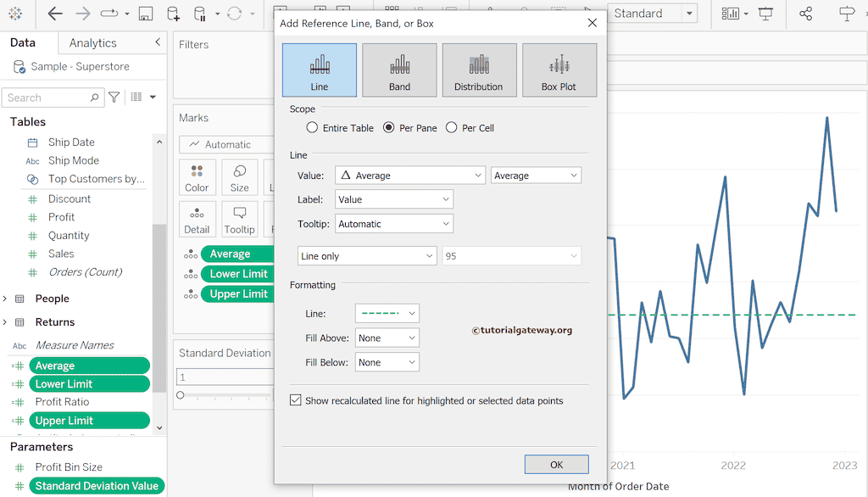Collapse the side pane with chevron
Screen dimensions: 868x497
pyautogui.click(x=158, y=42)
